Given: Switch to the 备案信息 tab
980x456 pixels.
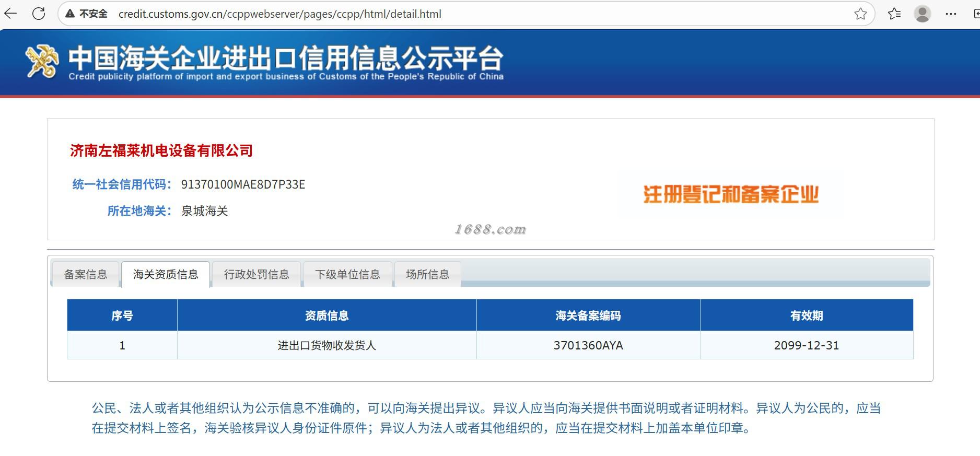Looking at the screenshot, I should pyautogui.click(x=85, y=274).
